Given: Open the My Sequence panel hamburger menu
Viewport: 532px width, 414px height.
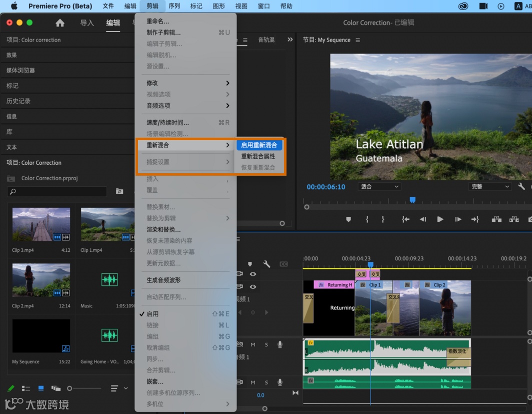Looking at the screenshot, I should (357, 40).
